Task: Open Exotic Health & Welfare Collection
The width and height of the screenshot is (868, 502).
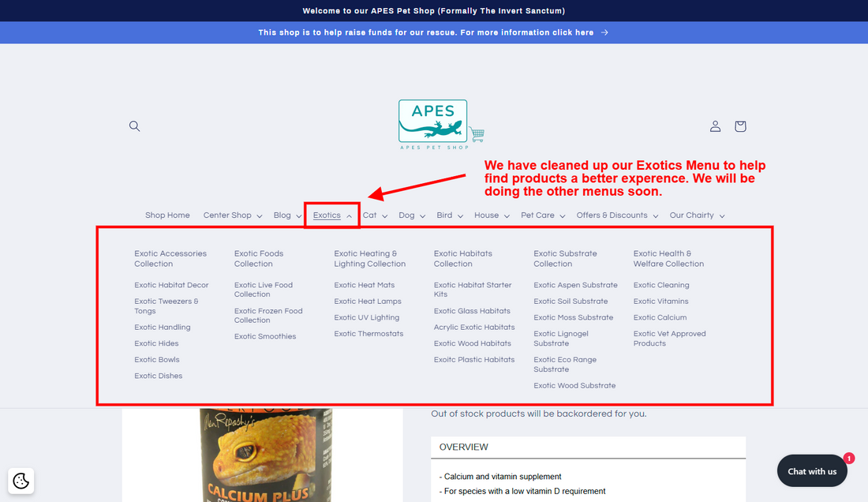Action: pos(668,258)
